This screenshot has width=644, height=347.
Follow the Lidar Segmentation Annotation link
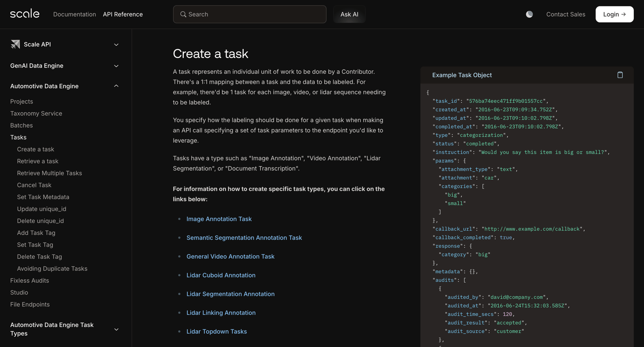click(230, 294)
